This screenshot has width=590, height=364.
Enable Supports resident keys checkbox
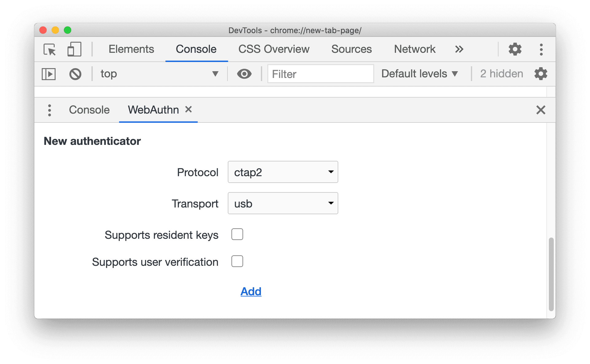pyautogui.click(x=237, y=234)
